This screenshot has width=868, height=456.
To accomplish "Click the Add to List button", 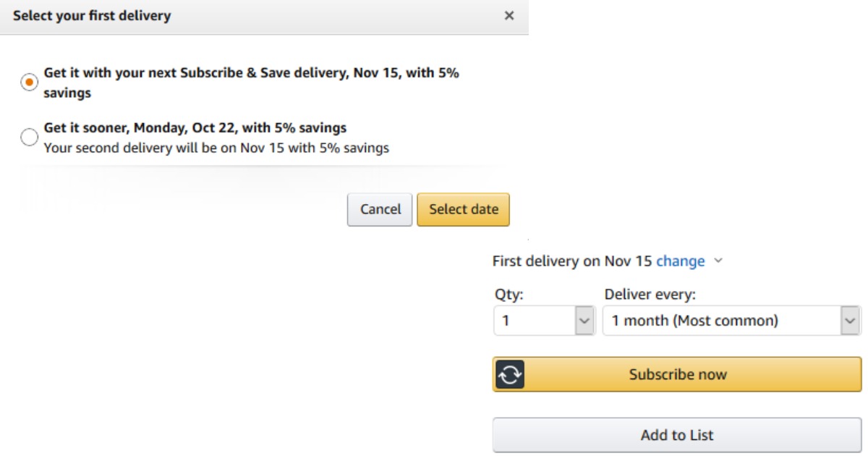I will (677, 435).
